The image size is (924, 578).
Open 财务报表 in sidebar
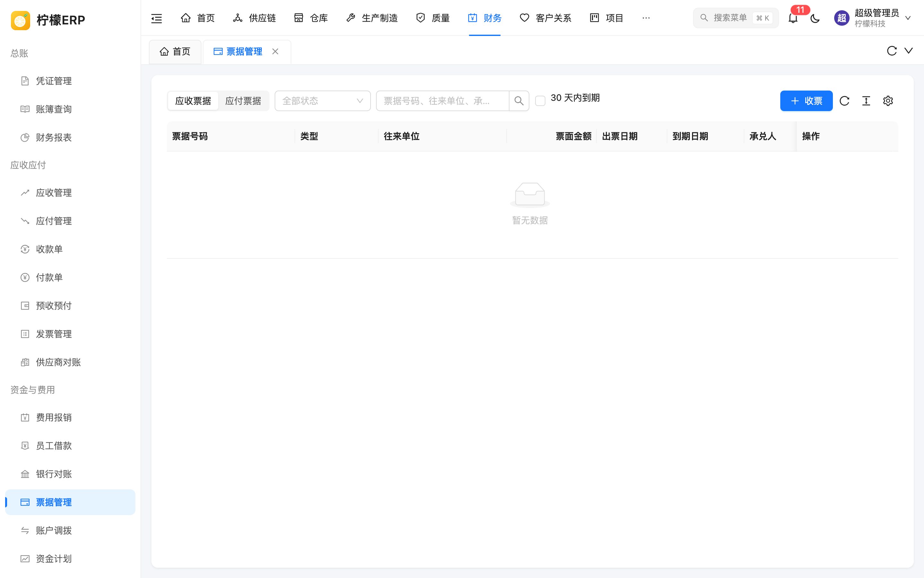click(x=70, y=138)
